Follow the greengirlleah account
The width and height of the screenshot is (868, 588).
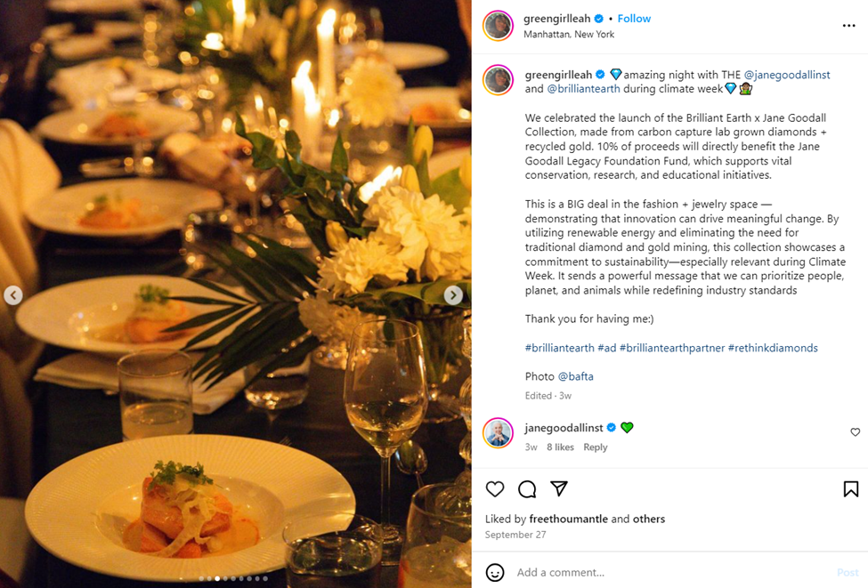tap(634, 19)
